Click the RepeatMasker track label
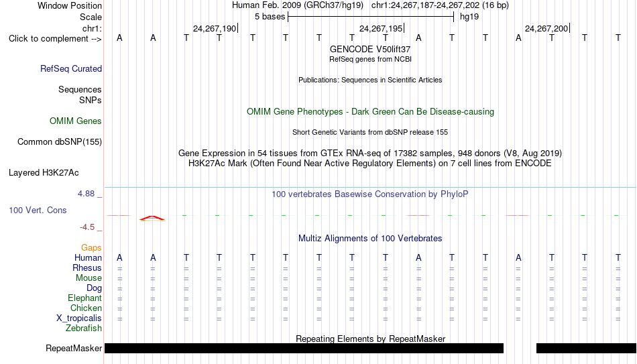 74,348
